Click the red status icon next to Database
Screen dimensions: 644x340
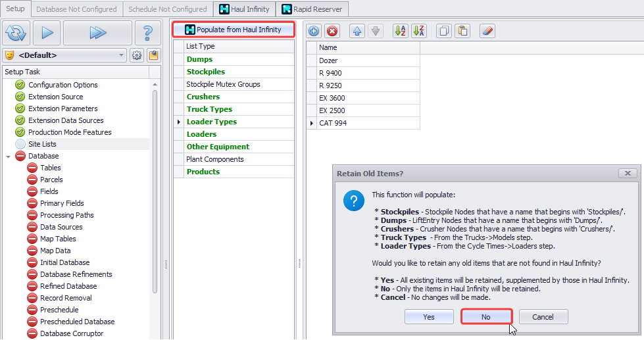[20, 156]
